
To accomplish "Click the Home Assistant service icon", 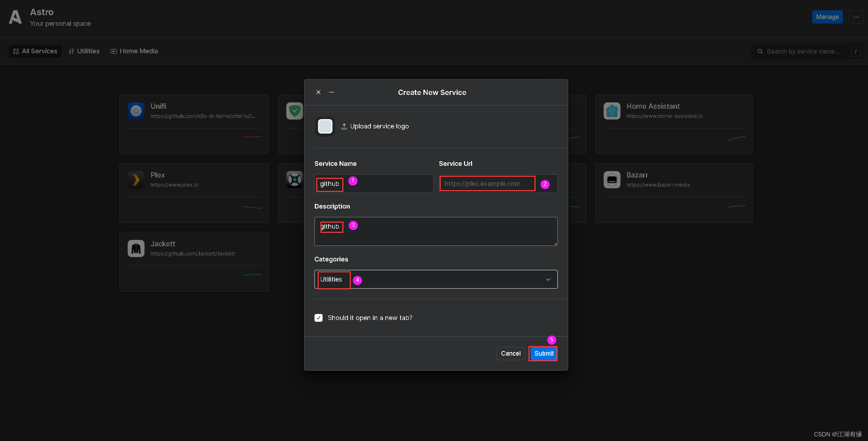I will (x=612, y=111).
